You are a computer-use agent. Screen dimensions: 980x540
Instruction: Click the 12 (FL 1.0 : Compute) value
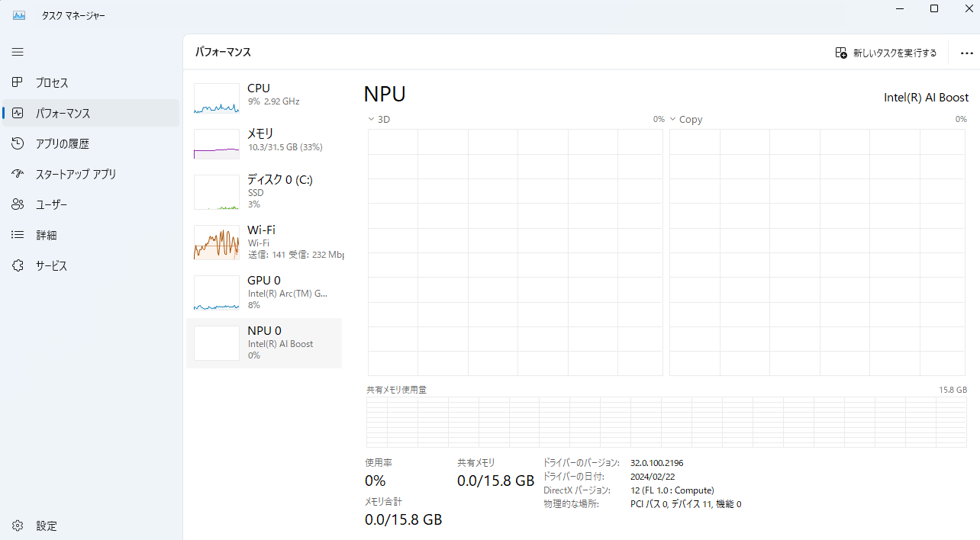click(x=672, y=490)
